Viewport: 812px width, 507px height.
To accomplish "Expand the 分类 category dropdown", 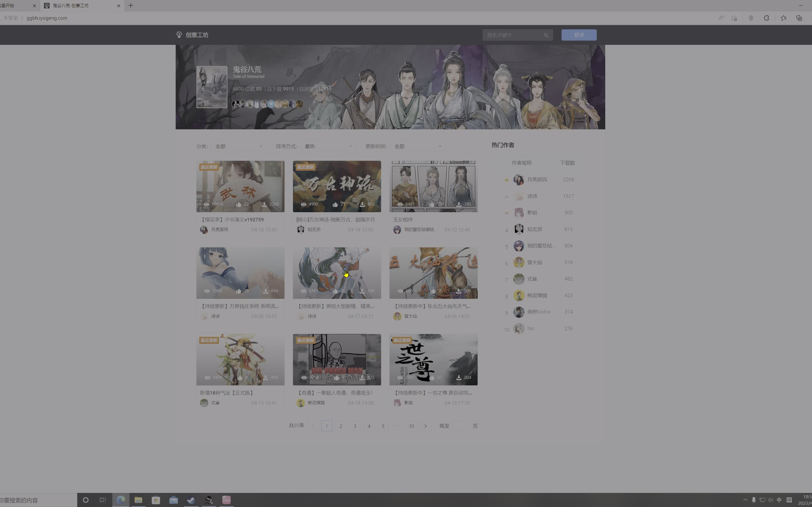I will pyautogui.click(x=238, y=146).
